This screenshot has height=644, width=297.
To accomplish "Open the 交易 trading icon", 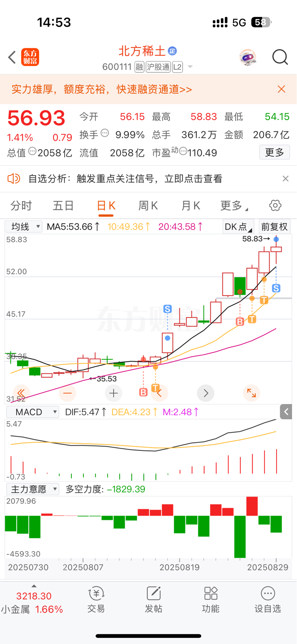I will point(96,600).
